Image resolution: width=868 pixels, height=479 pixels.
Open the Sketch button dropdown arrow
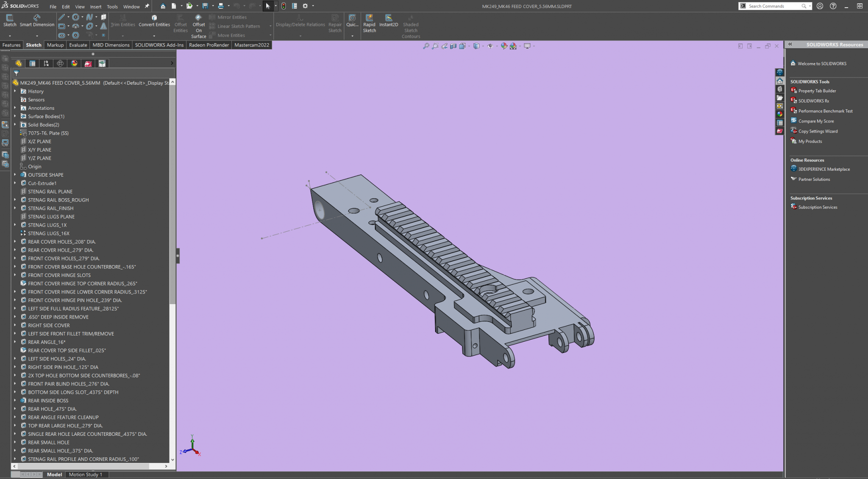click(x=10, y=36)
